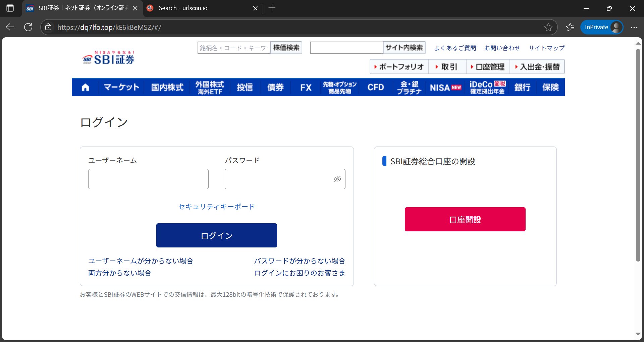The height and width of the screenshot is (342, 644).
Task: Open the FX menu
Action: coord(306,88)
